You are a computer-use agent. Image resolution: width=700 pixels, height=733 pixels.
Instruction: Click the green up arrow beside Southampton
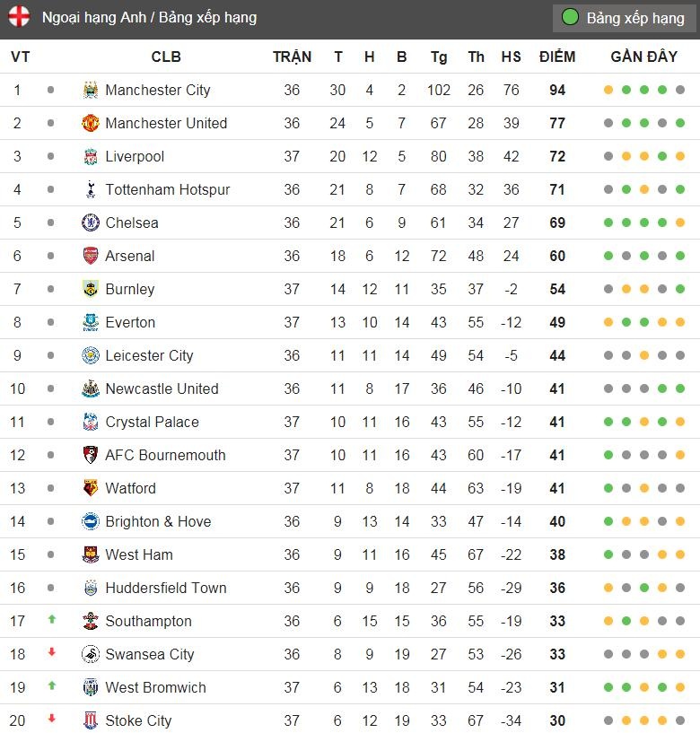[51, 621]
